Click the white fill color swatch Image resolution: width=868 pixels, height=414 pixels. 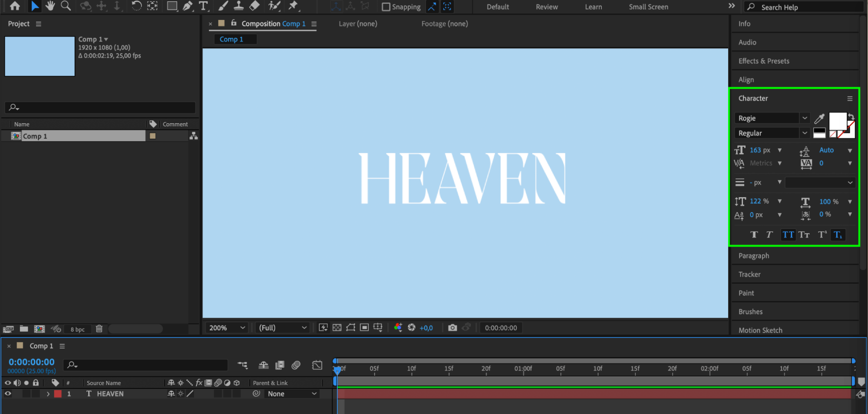tap(837, 121)
